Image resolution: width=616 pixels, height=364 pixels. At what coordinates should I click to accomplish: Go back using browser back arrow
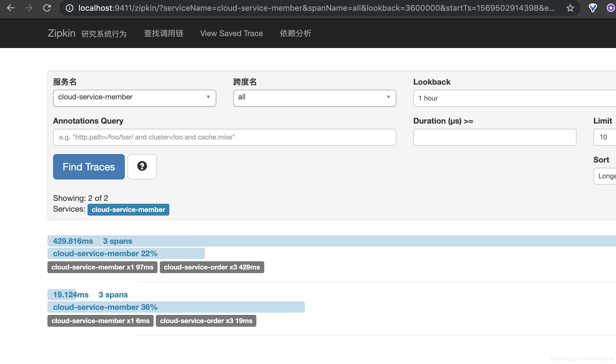coord(11,8)
